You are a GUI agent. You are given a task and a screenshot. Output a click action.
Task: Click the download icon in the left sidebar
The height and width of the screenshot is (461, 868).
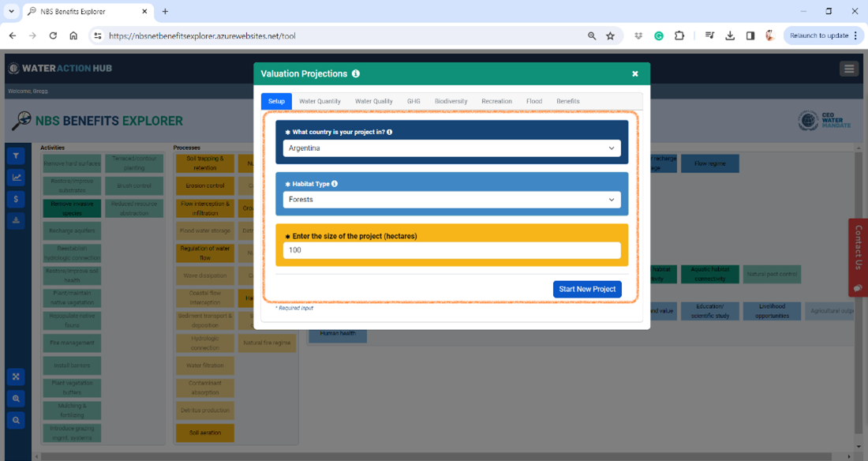tap(16, 220)
